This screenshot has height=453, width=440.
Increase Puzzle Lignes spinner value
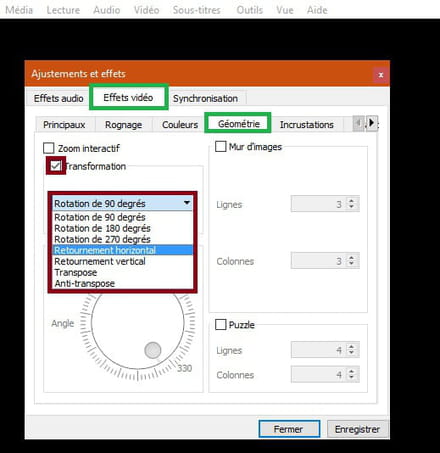click(x=351, y=346)
